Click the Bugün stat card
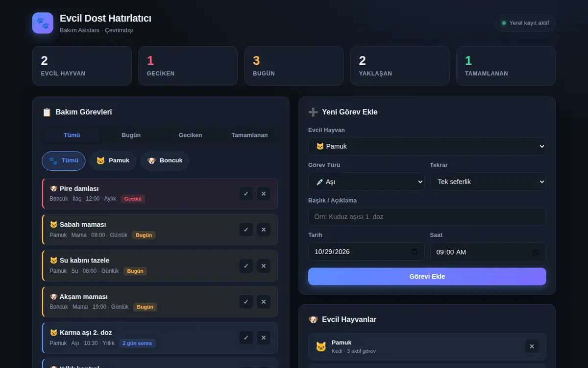Image resolution: width=588 pixels, height=368 pixels. 294,66
